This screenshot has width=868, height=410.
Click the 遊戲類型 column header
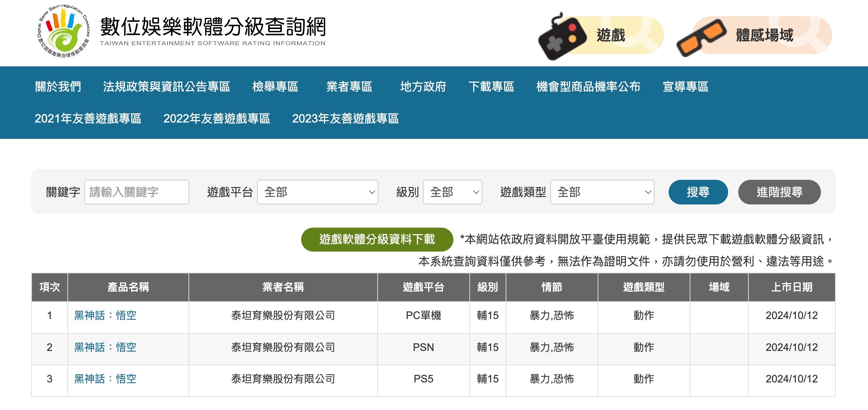tap(644, 287)
